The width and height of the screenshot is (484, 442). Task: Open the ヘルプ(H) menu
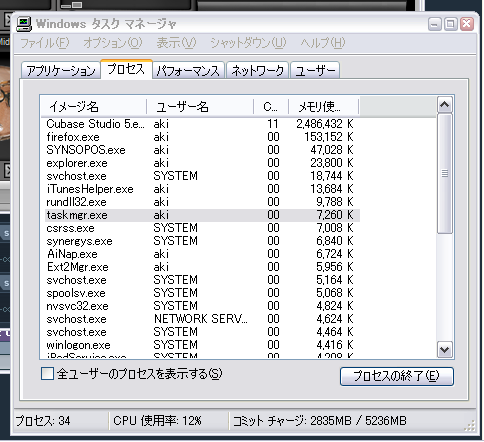click(x=323, y=43)
